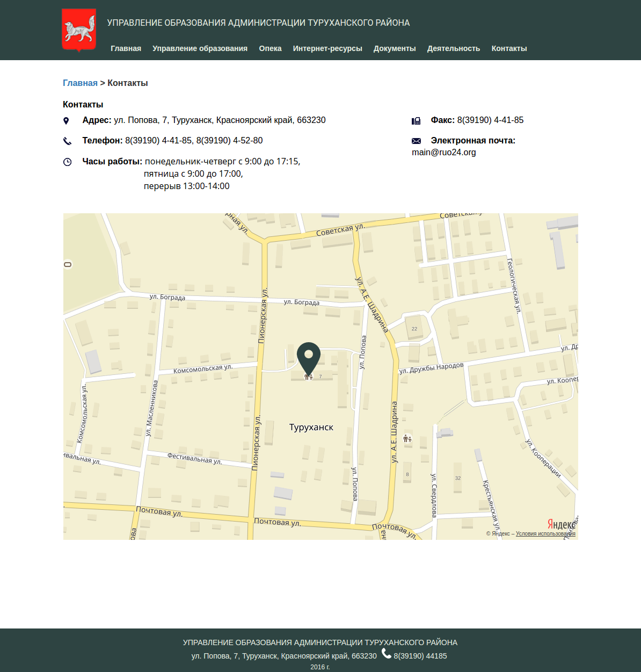Click the envelope icon near Электронная почта
Image resolution: width=641 pixels, height=672 pixels.
point(416,141)
